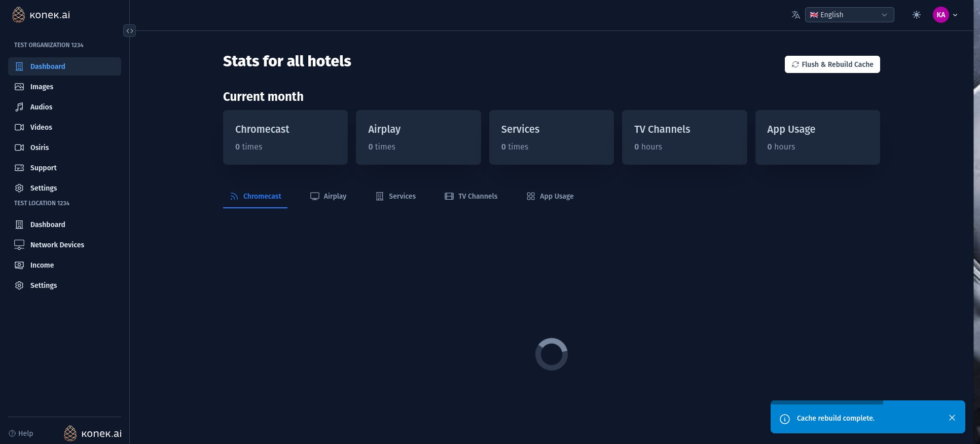Open organization Dashboard in sidebar

click(x=64, y=66)
